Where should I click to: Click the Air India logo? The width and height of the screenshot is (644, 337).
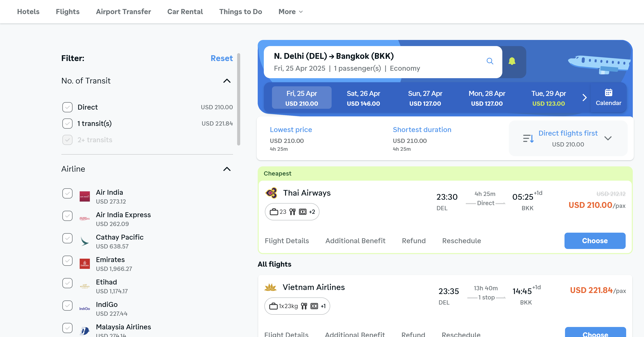pyautogui.click(x=85, y=196)
